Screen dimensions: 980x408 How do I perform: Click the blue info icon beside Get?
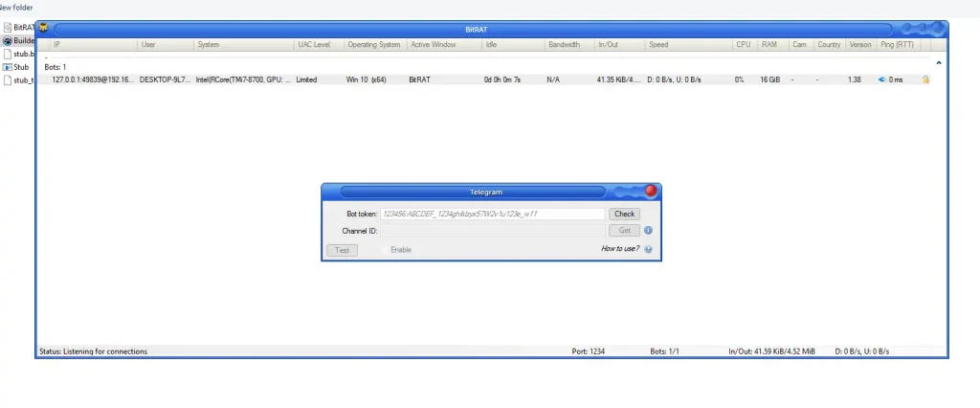click(x=648, y=231)
